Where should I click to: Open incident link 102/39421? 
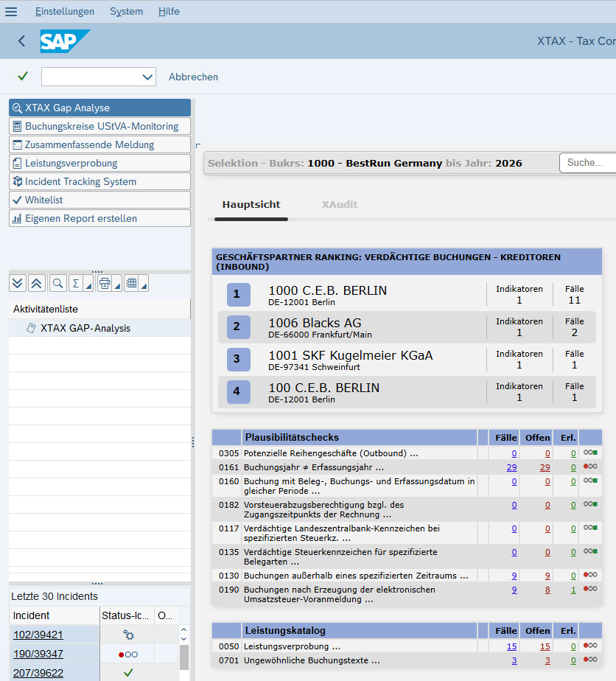(38, 635)
